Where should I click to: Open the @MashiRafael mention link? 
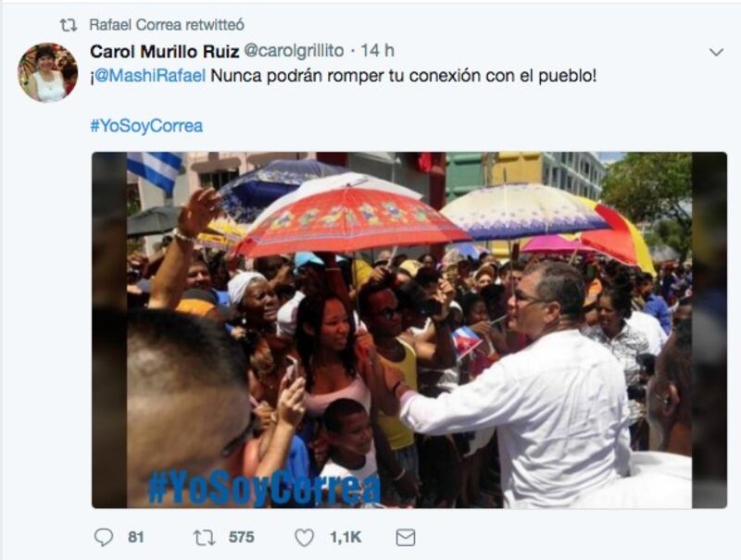point(150,76)
